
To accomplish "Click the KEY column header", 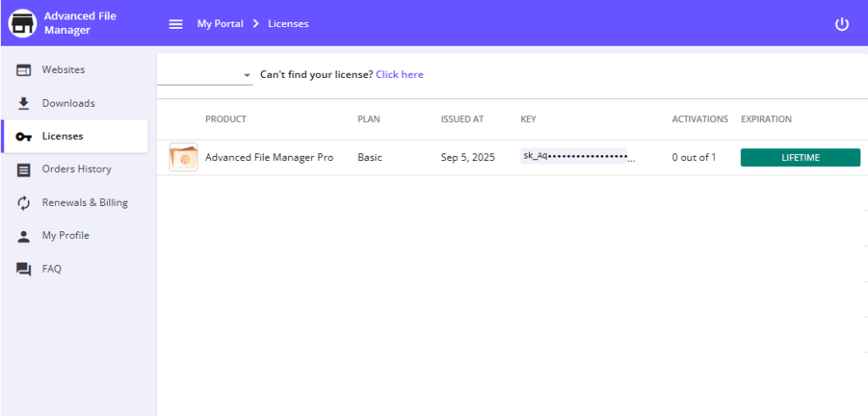I will (529, 119).
